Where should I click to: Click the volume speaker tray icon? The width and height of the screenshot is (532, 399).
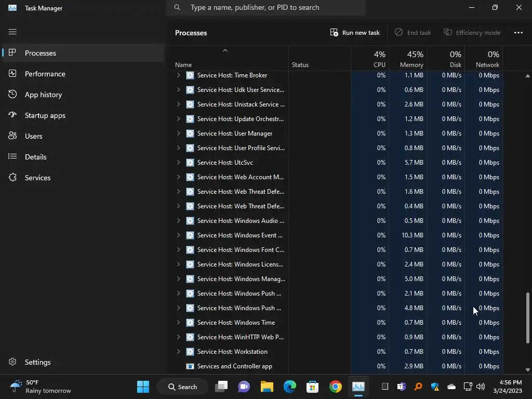[480, 387]
